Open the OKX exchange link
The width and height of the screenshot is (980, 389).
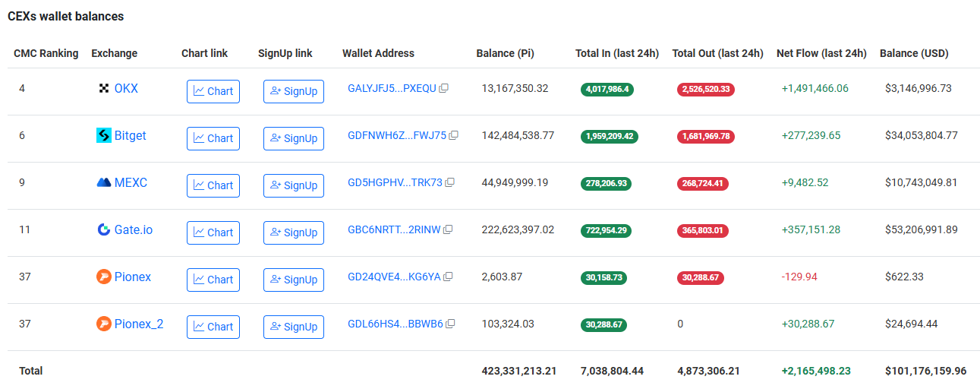126,88
